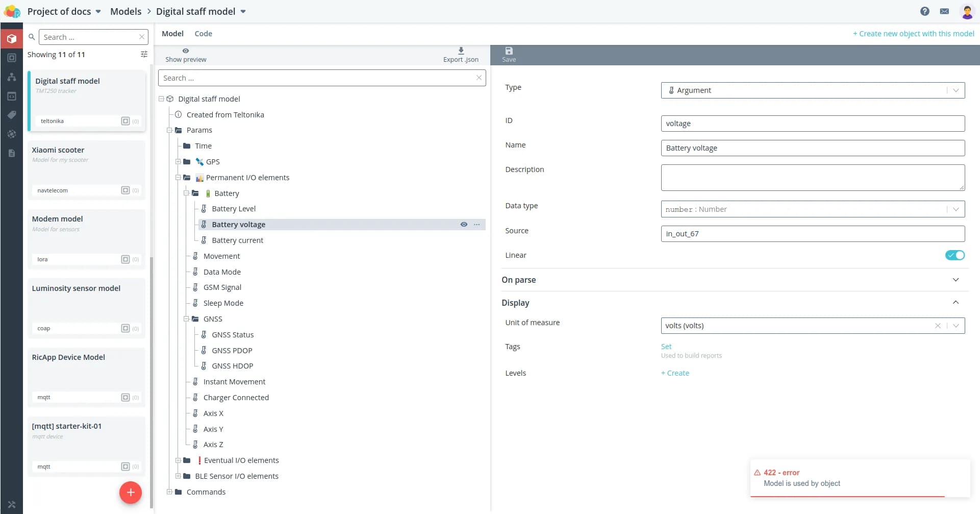Open the help question mark icon

pyautogui.click(x=924, y=11)
